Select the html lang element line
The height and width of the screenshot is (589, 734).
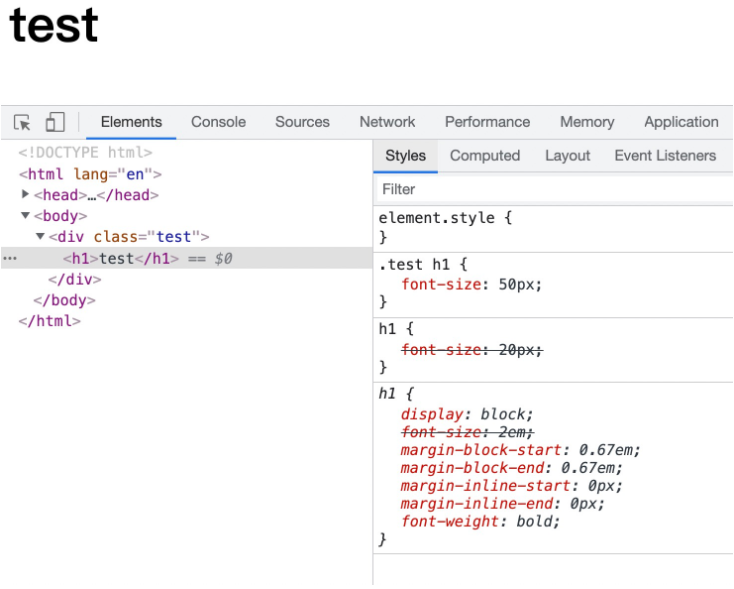click(x=90, y=174)
